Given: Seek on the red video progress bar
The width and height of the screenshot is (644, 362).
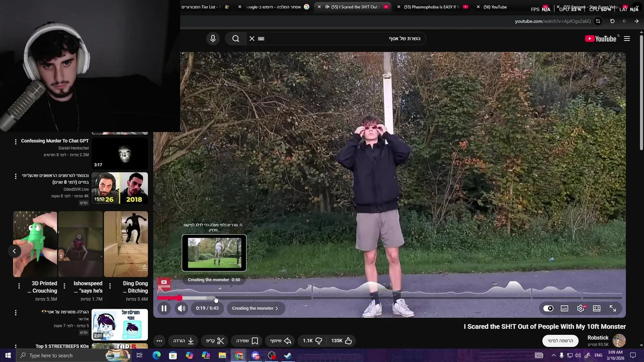Looking at the screenshot, I should click(169, 298).
